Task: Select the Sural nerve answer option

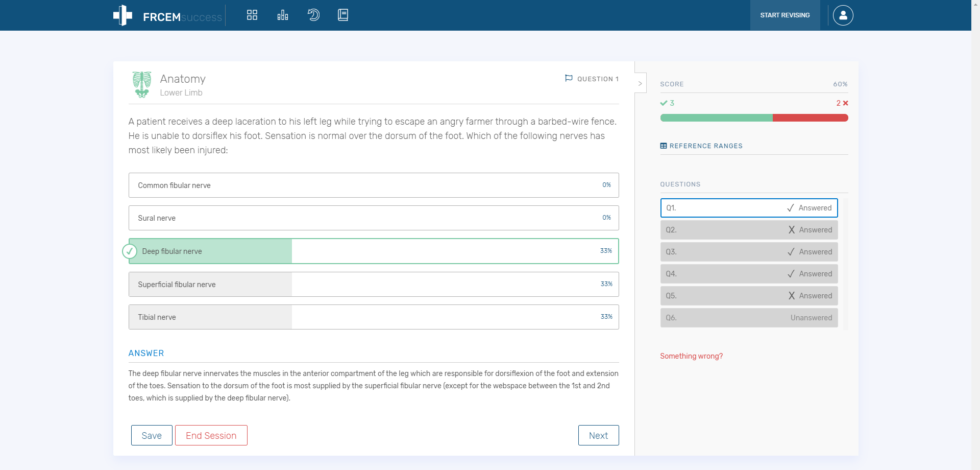Action: tap(373, 218)
